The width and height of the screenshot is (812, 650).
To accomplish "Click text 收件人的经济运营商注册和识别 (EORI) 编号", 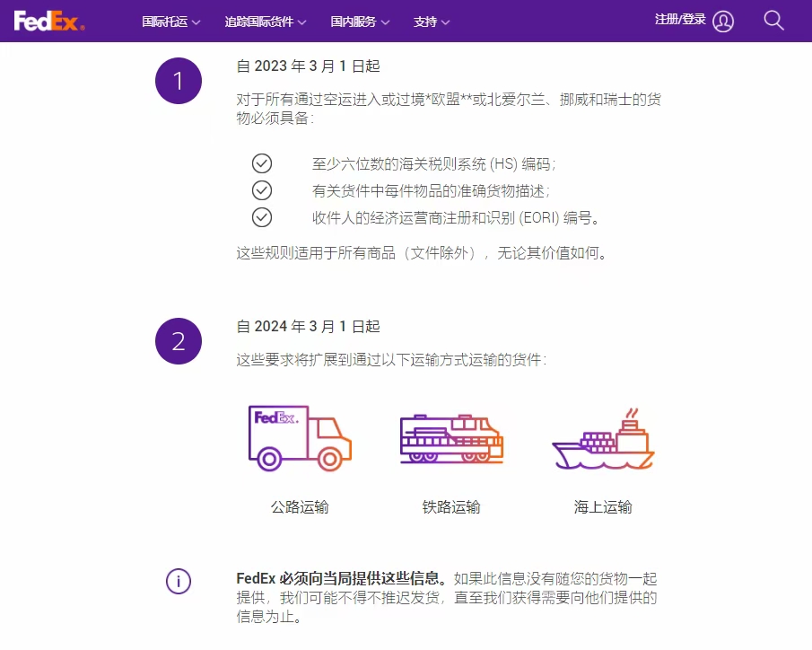I will pos(456,218).
